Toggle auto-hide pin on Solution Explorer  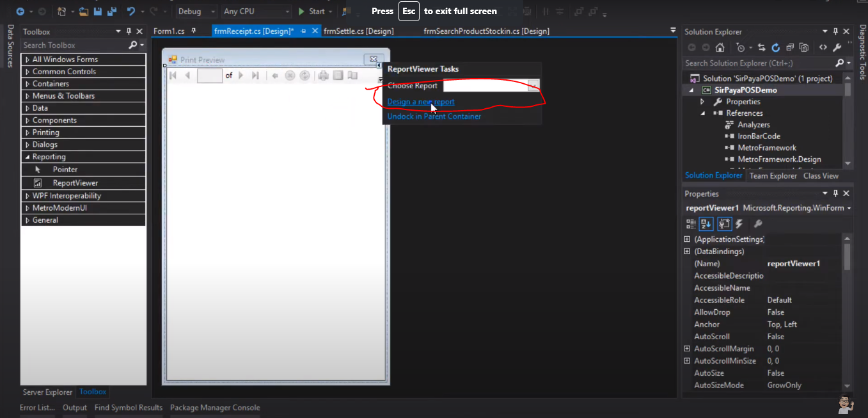(835, 31)
